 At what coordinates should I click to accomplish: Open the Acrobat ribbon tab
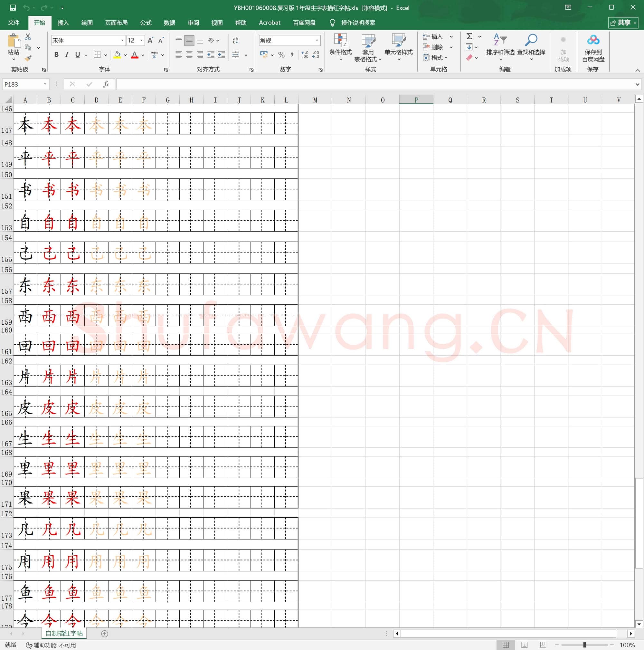269,23
